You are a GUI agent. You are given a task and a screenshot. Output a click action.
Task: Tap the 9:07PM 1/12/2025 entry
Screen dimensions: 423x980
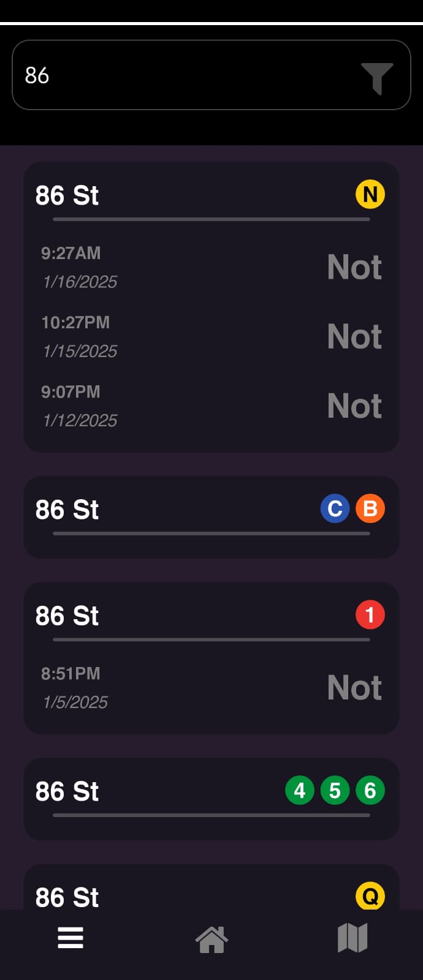211,405
